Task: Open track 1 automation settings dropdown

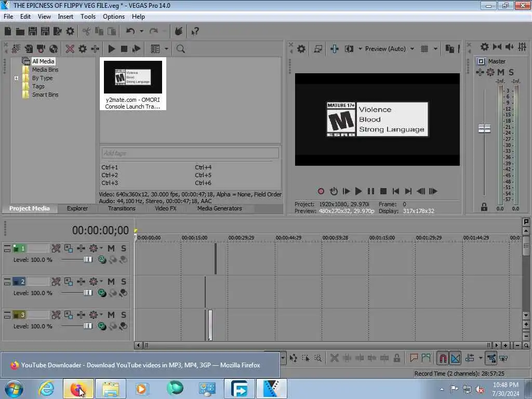Action: (x=101, y=248)
